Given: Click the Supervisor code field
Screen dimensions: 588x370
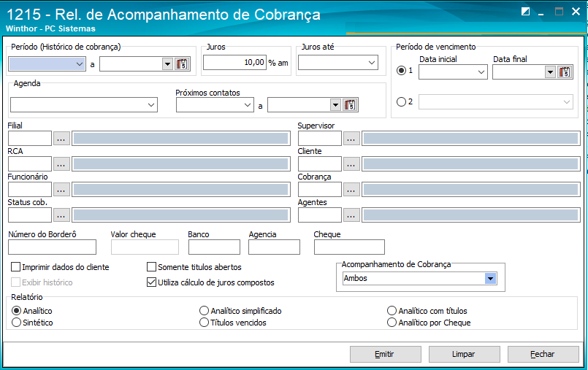Looking at the screenshot, I should tap(320, 138).
